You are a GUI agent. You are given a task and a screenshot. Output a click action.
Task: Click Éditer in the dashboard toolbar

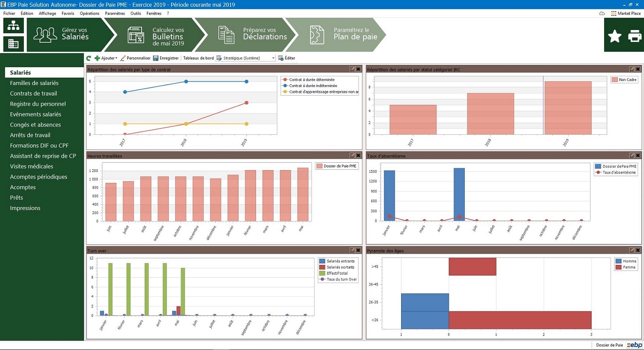[287, 58]
